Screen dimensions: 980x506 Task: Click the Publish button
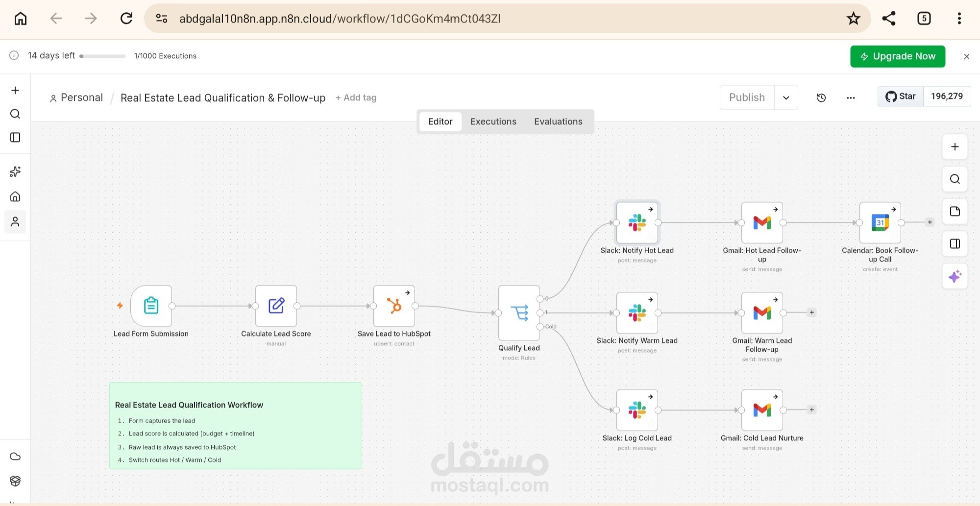coord(747,97)
